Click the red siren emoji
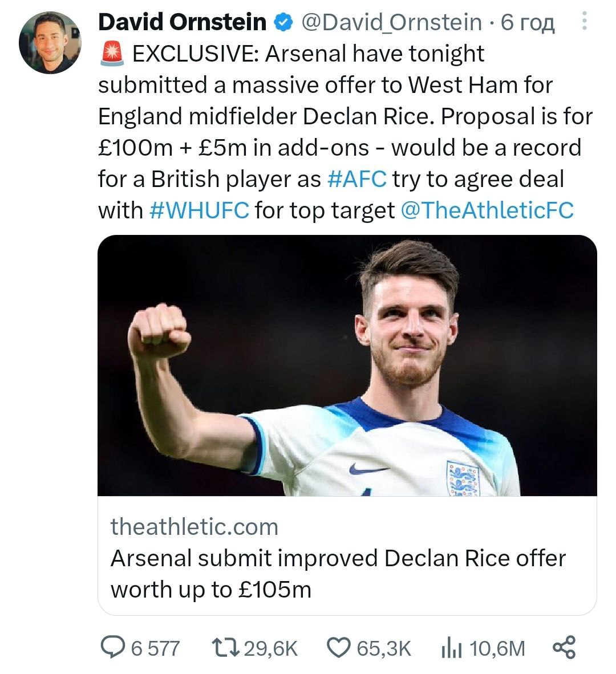Screen dimensions: 616x674 (x=112, y=54)
